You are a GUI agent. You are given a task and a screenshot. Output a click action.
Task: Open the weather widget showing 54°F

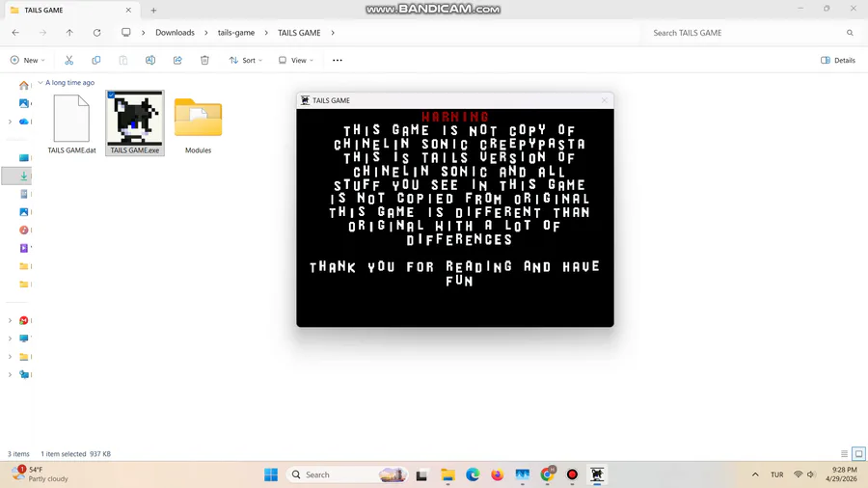coord(40,474)
